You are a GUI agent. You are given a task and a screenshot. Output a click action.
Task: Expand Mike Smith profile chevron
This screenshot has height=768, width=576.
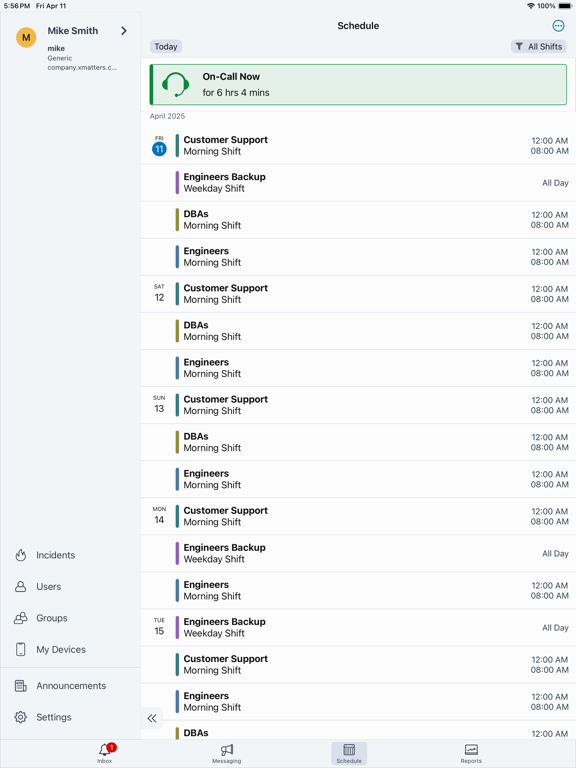pyautogui.click(x=124, y=31)
